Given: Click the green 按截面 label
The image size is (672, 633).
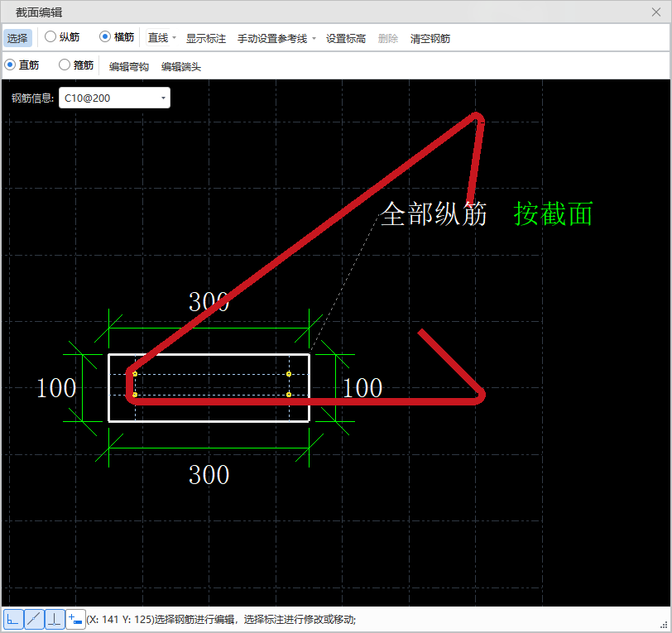Looking at the screenshot, I should tap(553, 213).
